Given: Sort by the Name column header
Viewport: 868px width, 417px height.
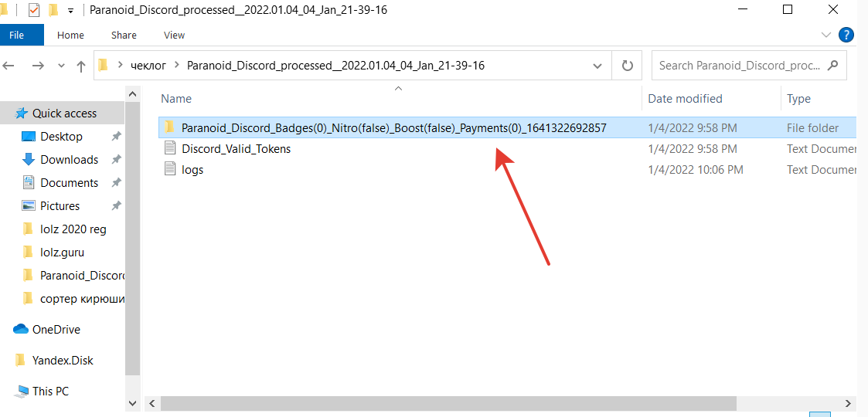Looking at the screenshot, I should [176, 98].
